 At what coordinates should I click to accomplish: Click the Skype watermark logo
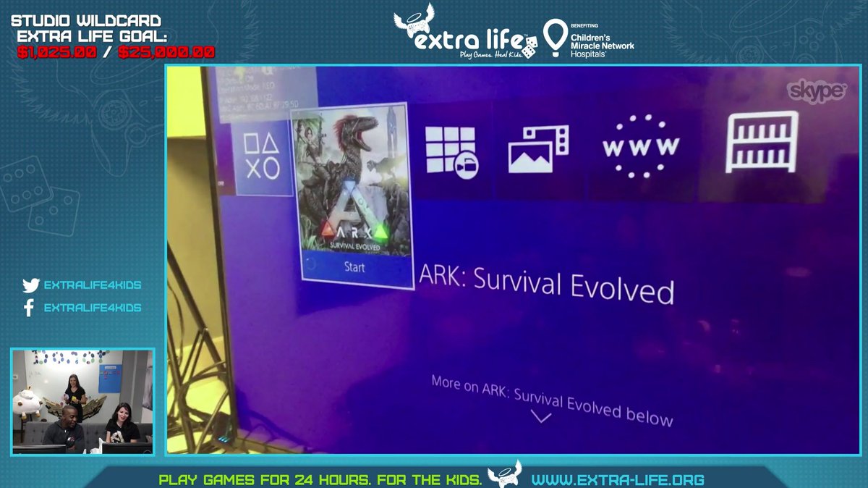click(817, 91)
